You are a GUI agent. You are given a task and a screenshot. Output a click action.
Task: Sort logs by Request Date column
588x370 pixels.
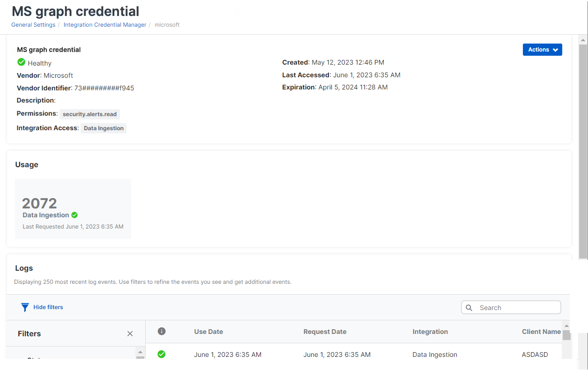point(325,332)
